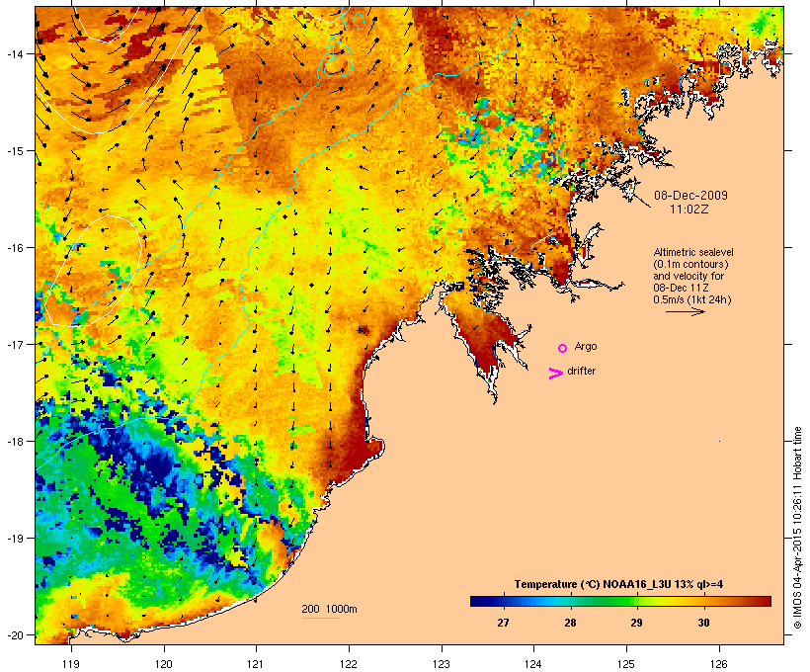The height and width of the screenshot is (672, 810).
Task: Click the '200 1000m' depth contour label
Action: point(329,609)
